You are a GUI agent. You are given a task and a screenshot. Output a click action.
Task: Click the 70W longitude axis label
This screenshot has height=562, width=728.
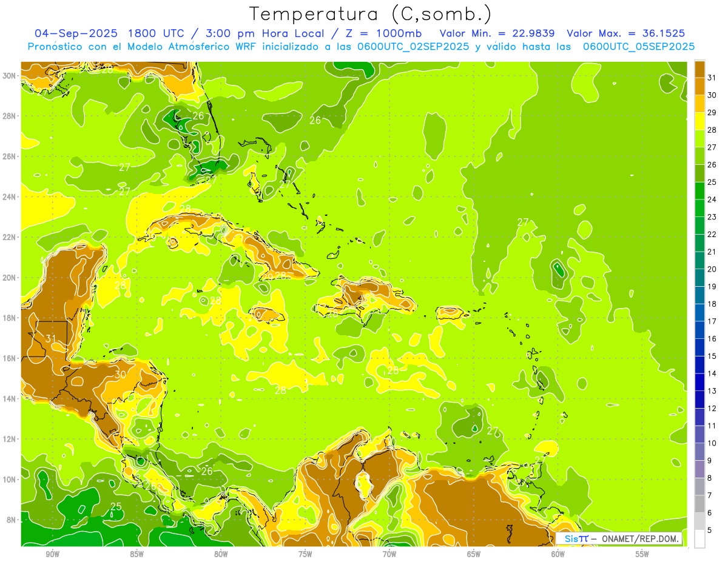pos(389,554)
